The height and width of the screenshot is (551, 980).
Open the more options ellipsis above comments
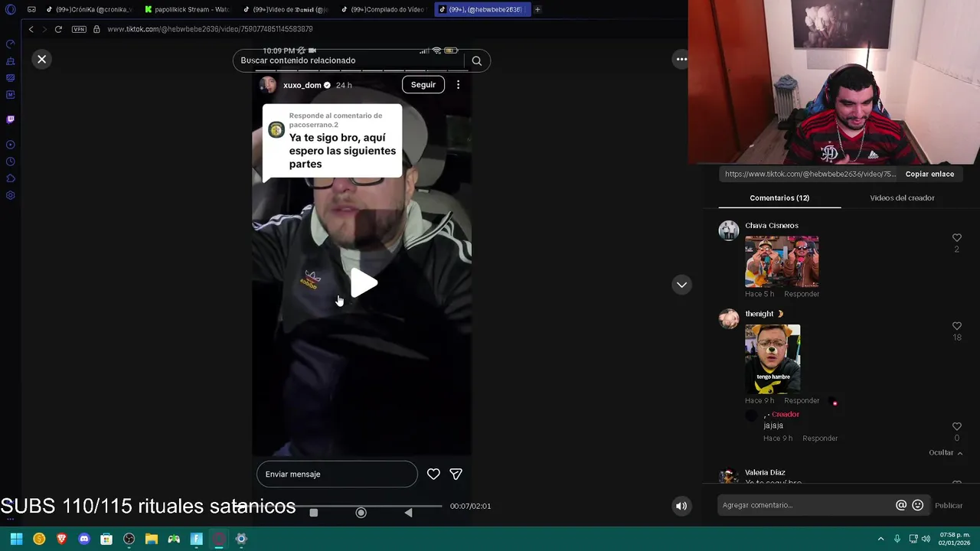pyautogui.click(x=681, y=59)
